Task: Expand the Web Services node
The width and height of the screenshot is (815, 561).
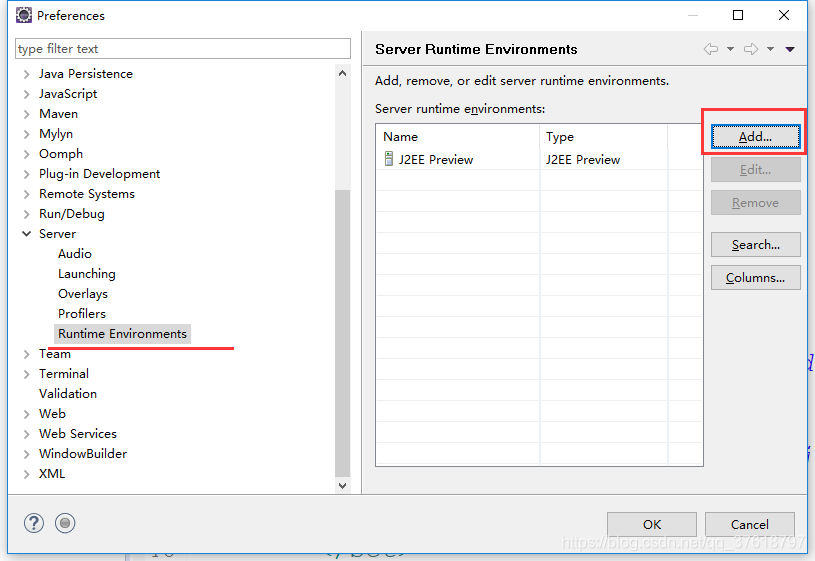Action: pos(27,434)
